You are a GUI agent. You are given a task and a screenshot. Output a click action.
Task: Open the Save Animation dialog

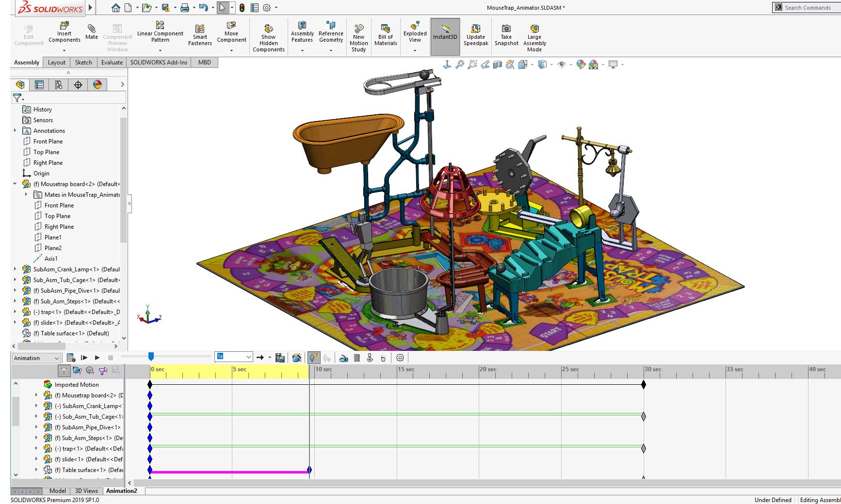[280, 358]
